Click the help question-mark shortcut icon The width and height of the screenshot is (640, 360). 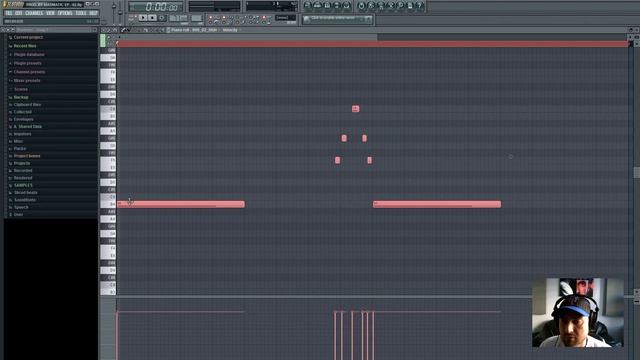coord(420,5)
